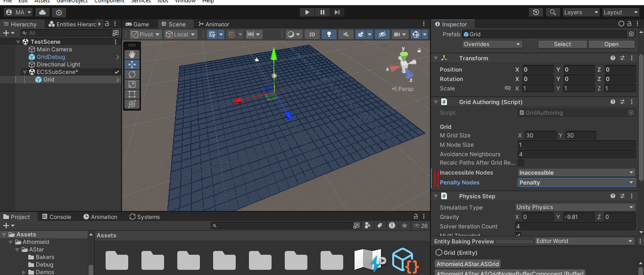Toggle scene lighting bulb

pos(329,34)
